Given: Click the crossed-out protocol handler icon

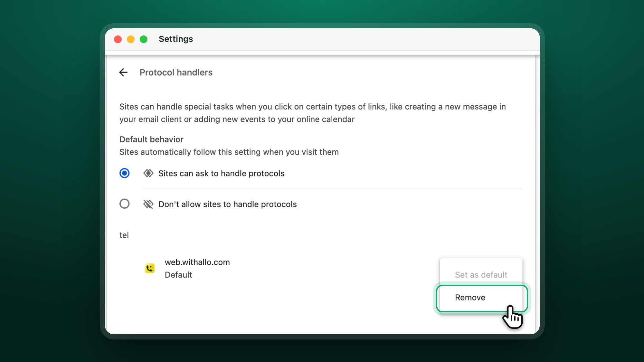Looking at the screenshot, I should (x=148, y=204).
